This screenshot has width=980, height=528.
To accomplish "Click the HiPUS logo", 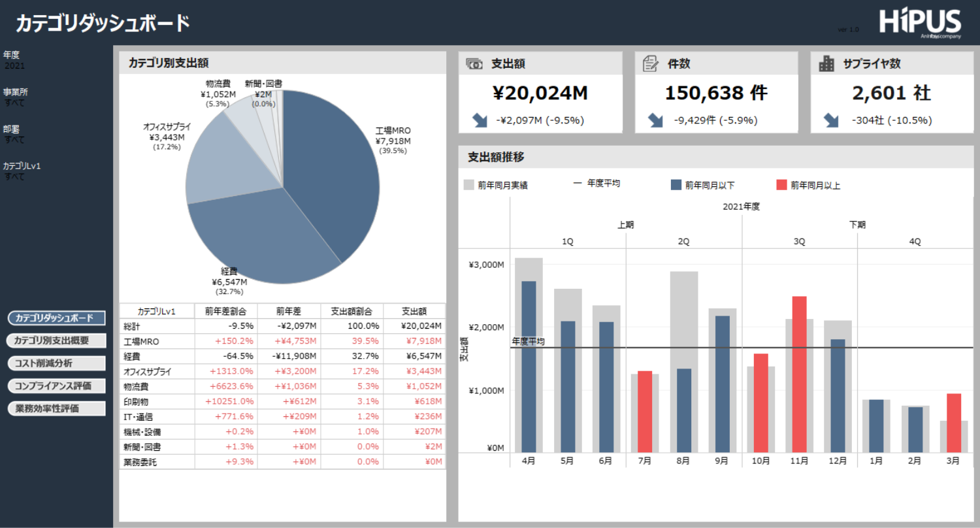I will point(920,24).
